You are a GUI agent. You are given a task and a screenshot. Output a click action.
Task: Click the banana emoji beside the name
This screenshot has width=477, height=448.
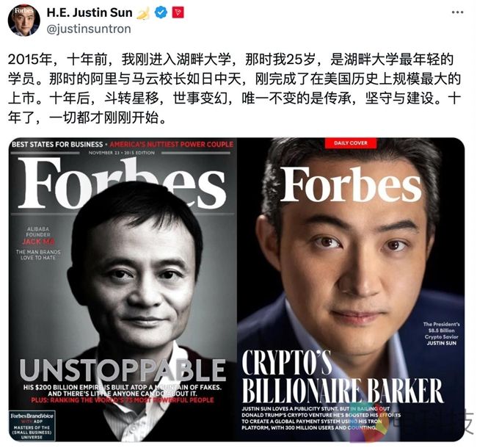144,12
